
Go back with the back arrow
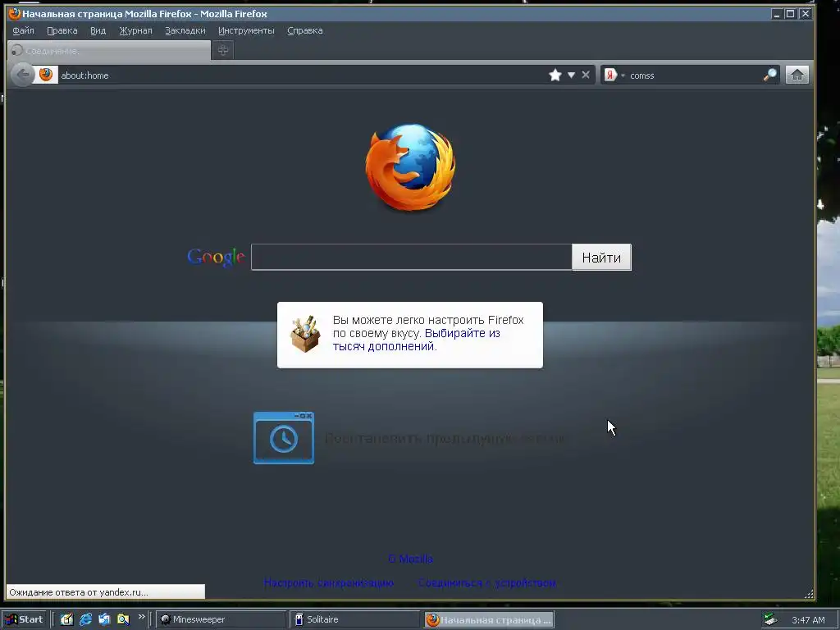[x=22, y=75]
